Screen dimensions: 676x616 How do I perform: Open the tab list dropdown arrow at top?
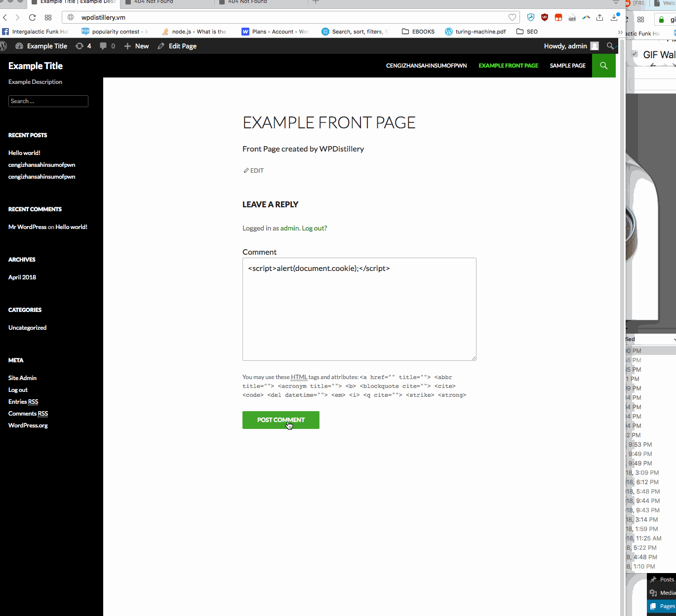tap(616, 2)
